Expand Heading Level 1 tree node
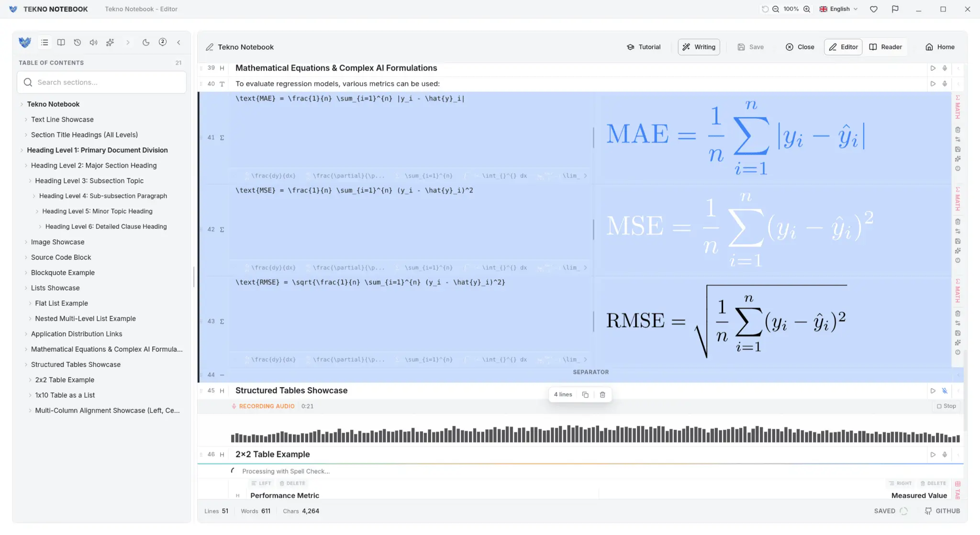Viewport: 980px width, 535px height. (22, 150)
